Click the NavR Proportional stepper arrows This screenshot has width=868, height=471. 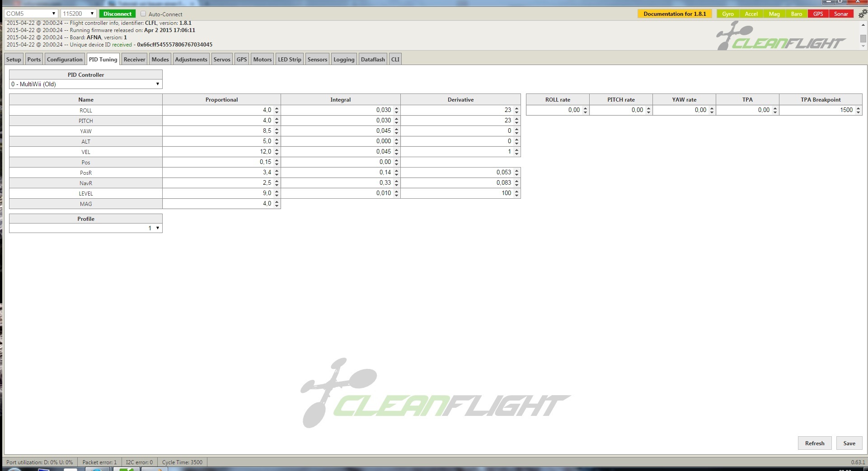pos(277,183)
